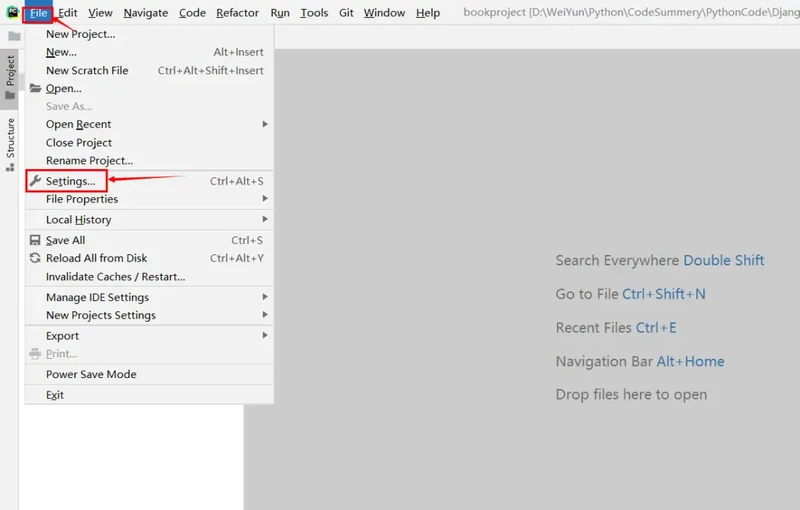800x510 pixels.
Task: Toggle Power Save Mode
Action: tap(91, 374)
